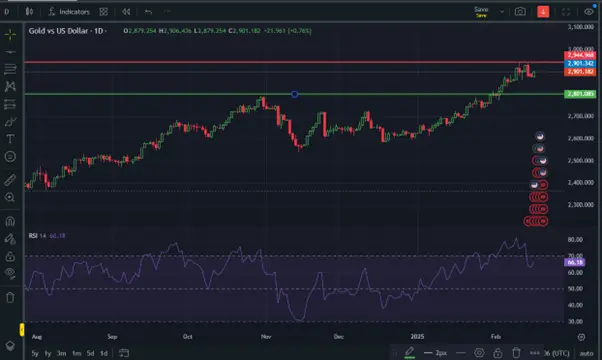
Task: Grab the drawing toolbar dotted handle
Action: [394, 353]
